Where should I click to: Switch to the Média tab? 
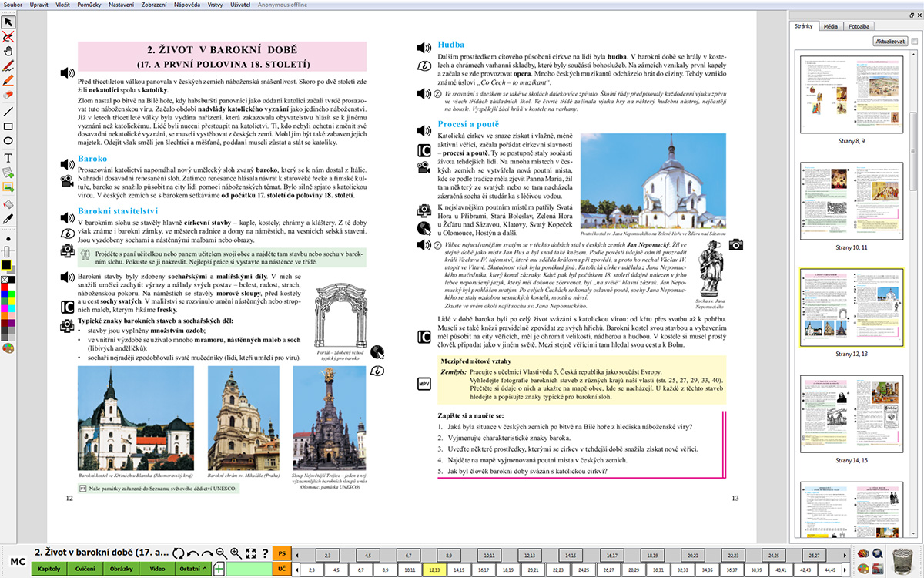(831, 25)
